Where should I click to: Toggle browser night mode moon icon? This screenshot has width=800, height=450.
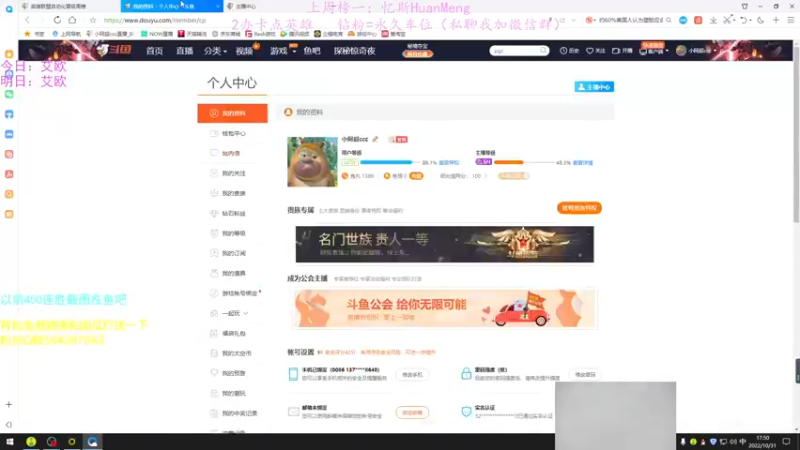point(761,20)
